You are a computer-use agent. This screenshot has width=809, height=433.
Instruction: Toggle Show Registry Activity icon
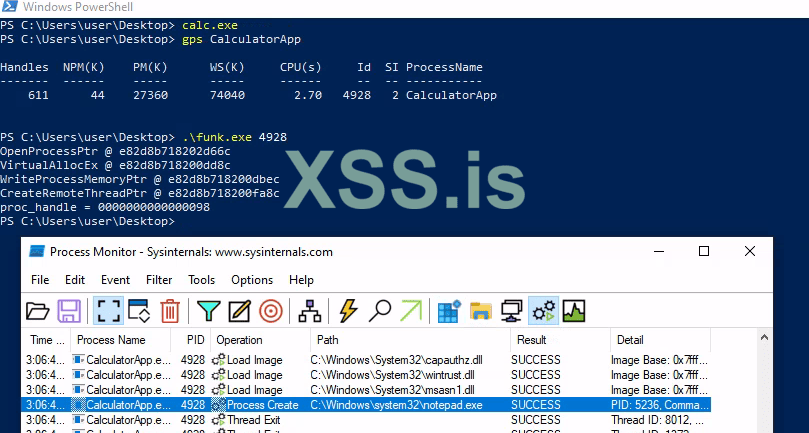tap(449, 311)
